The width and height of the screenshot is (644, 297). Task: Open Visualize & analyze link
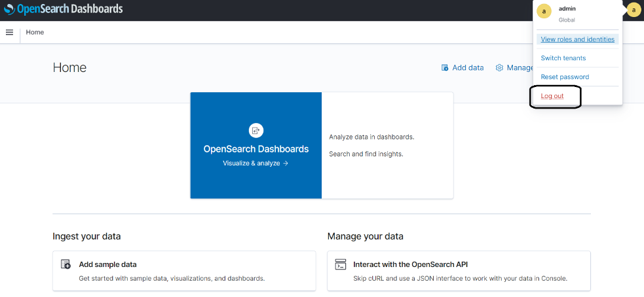pos(256,164)
